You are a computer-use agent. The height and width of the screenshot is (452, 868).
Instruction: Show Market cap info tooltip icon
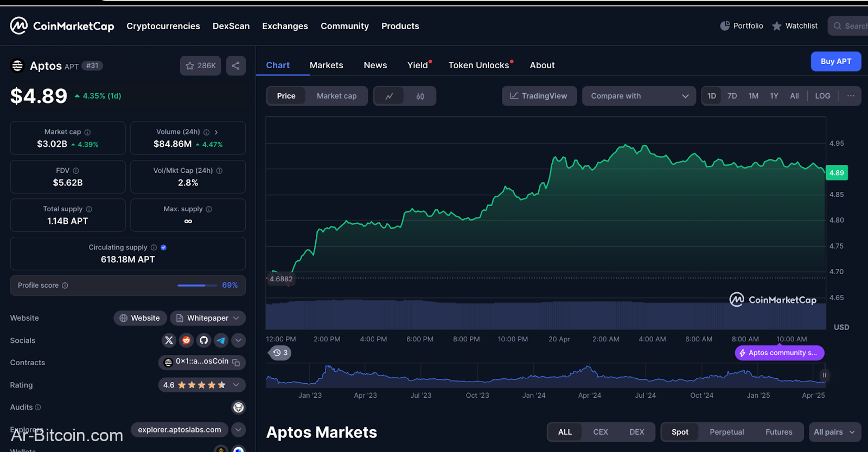pyautogui.click(x=87, y=132)
